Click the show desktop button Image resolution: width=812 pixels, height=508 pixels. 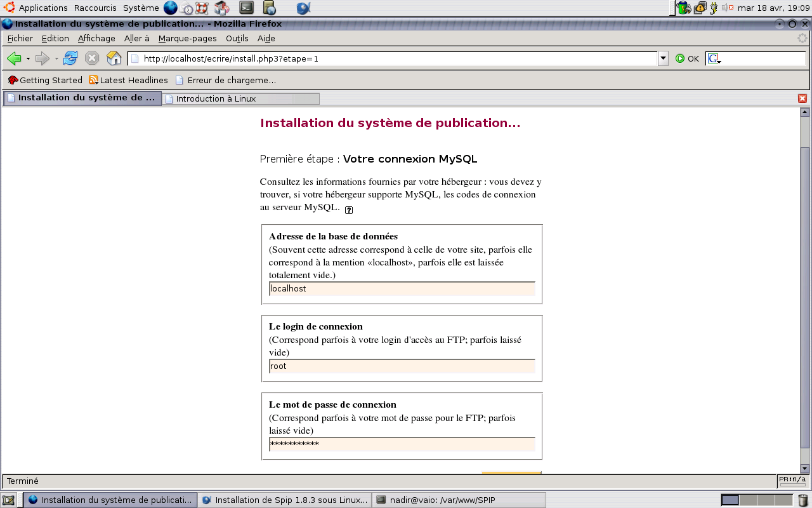pyautogui.click(x=8, y=500)
